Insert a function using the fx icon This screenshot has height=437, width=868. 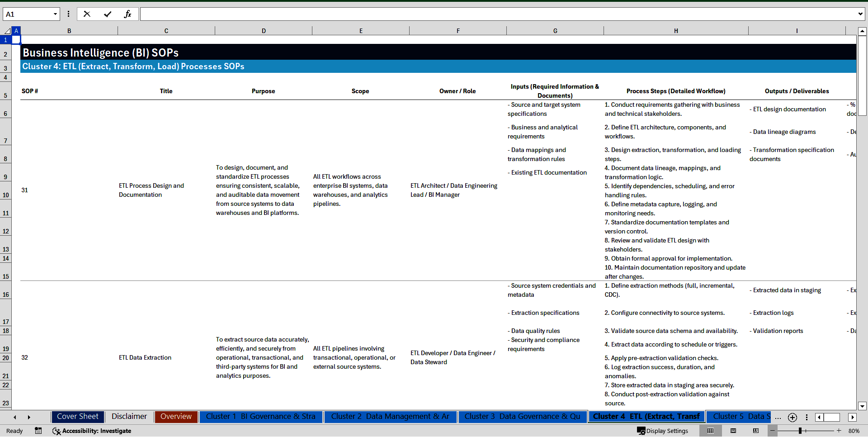coord(128,14)
